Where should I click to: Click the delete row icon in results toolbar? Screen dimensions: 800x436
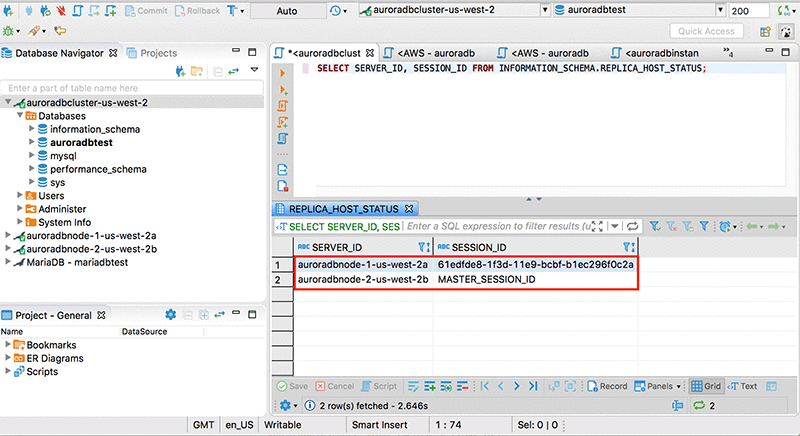click(463, 386)
